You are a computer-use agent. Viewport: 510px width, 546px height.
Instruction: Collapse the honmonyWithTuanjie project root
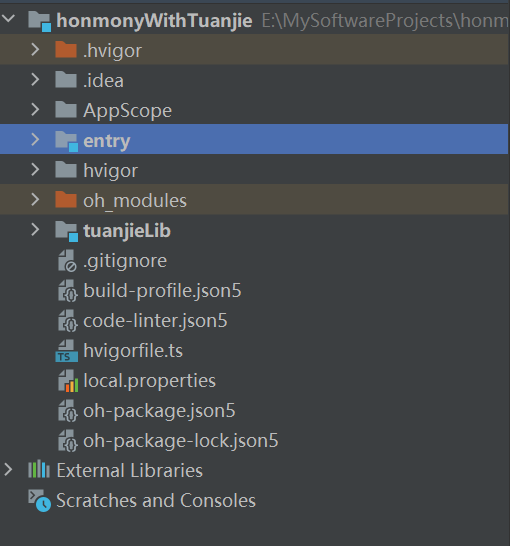[x=8, y=18]
